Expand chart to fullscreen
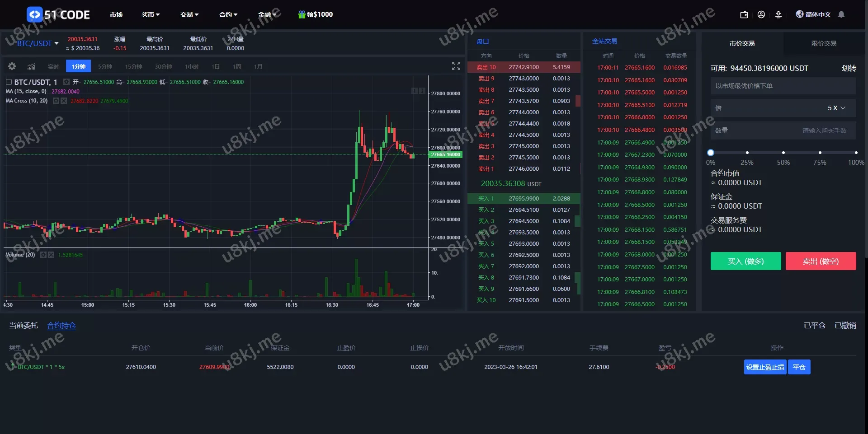868x434 pixels. click(456, 66)
